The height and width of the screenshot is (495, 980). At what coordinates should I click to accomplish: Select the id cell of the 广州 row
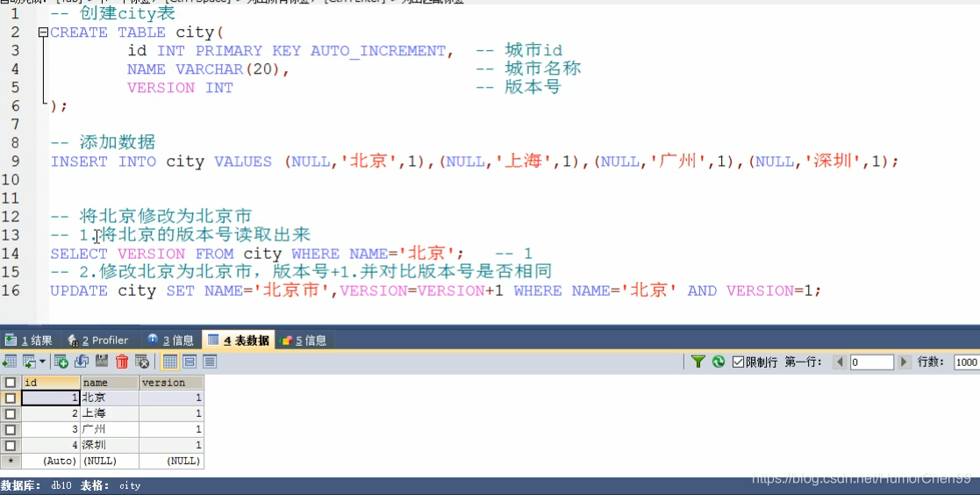[x=51, y=429]
